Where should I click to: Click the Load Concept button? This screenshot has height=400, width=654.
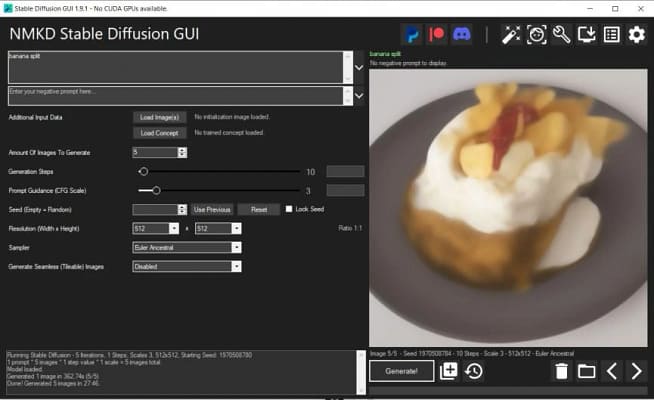pyautogui.click(x=160, y=133)
